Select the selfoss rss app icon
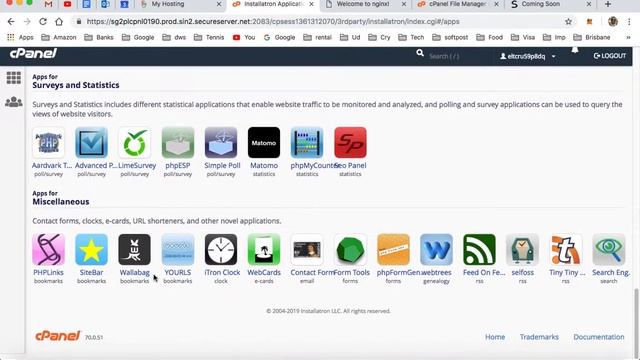This screenshot has height=360, width=640. pyautogui.click(x=522, y=249)
